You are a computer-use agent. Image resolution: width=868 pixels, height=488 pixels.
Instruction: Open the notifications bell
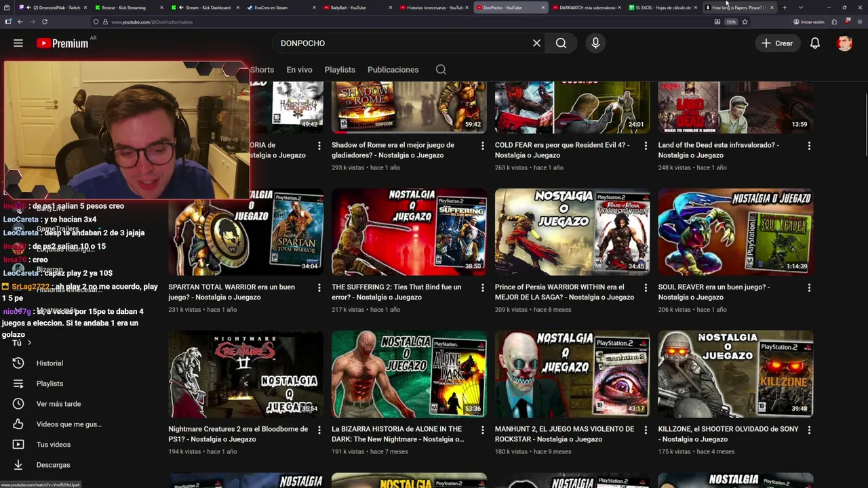tap(815, 43)
